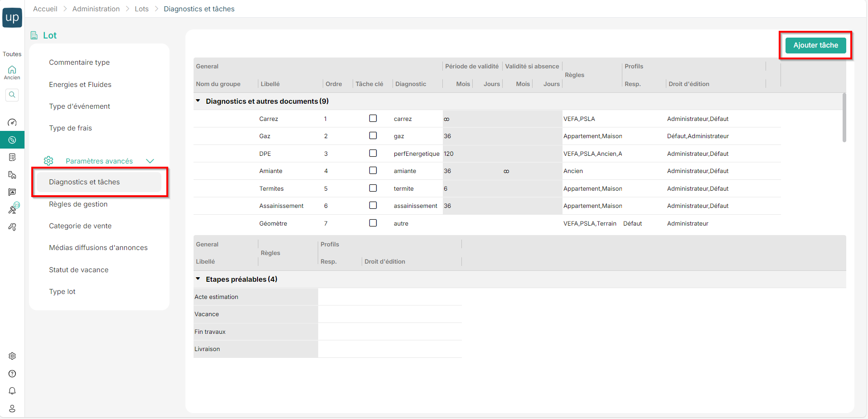The width and height of the screenshot is (868, 419).
Task: Collapse the Paramètres avancés section chevron
Action: [x=150, y=161]
